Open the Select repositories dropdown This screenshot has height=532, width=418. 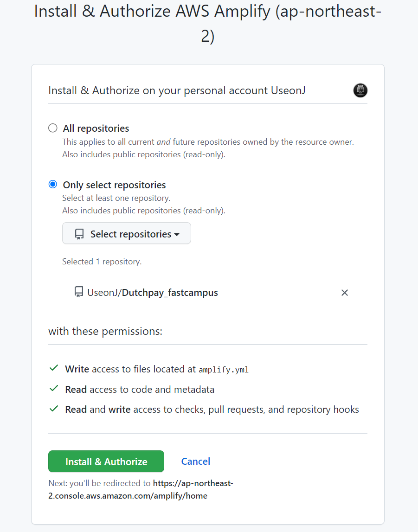coord(127,234)
